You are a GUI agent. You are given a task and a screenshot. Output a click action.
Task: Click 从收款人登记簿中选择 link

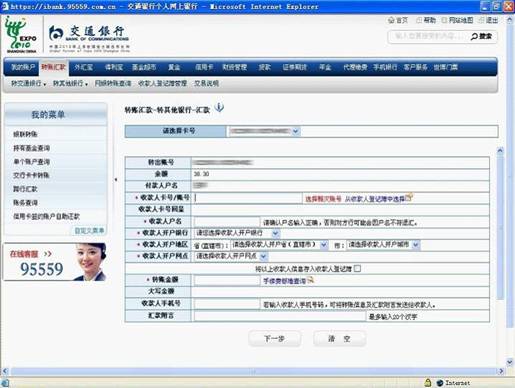(375, 199)
